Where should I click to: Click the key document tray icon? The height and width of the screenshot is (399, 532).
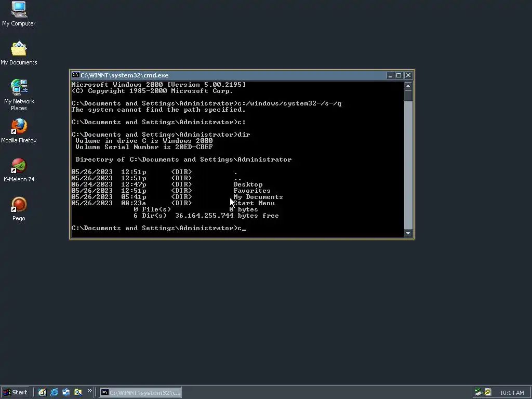tap(487, 392)
